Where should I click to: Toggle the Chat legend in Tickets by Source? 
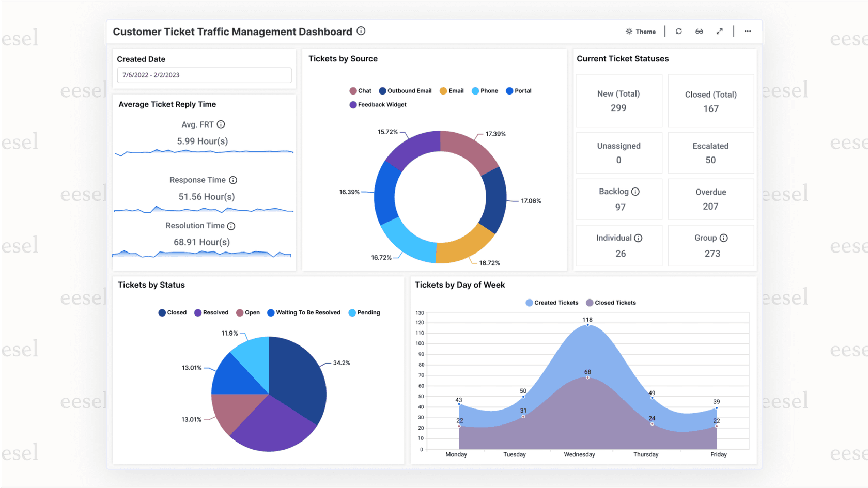[x=360, y=90]
